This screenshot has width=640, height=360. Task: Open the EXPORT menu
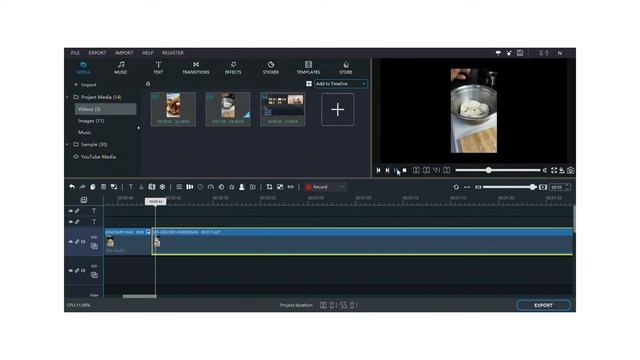tap(97, 53)
